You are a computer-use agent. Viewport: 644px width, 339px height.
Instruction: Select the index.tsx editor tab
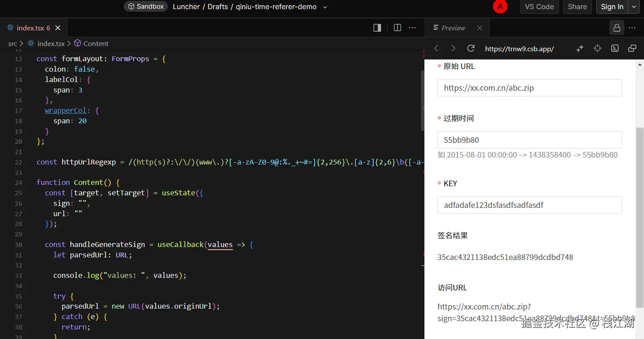coord(30,28)
